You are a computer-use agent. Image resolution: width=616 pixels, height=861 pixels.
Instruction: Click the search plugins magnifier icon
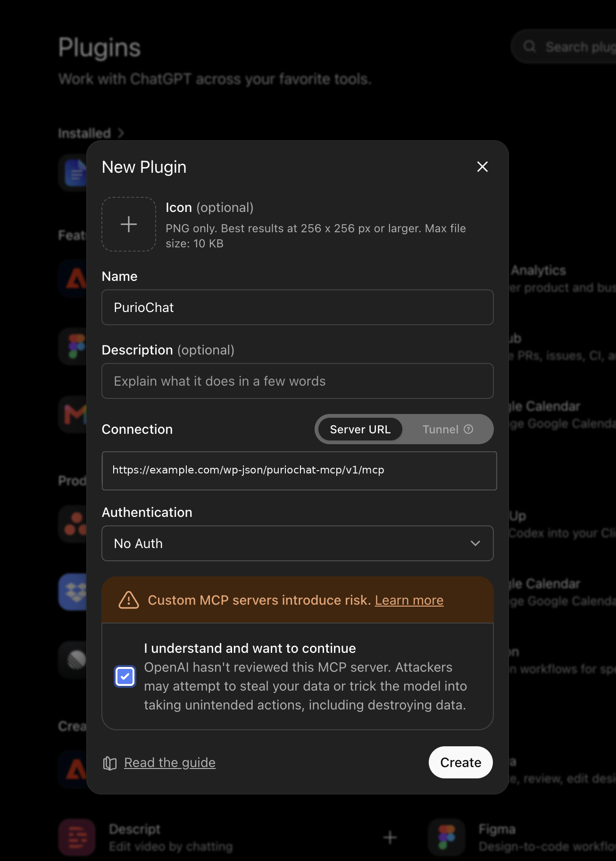coord(530,47)
